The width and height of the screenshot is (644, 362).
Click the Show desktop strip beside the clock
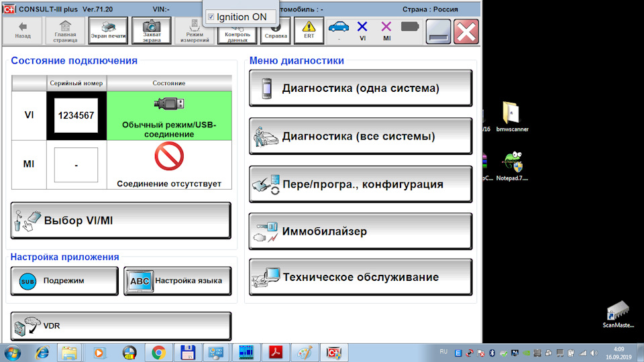(x=640, y=353)
